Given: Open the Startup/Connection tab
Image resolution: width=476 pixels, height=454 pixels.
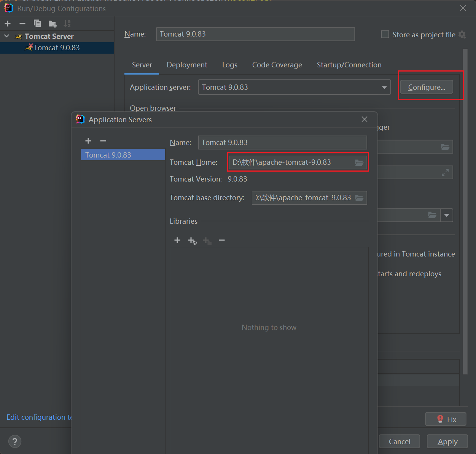Looking at the screenshot, I should [349, 65].
